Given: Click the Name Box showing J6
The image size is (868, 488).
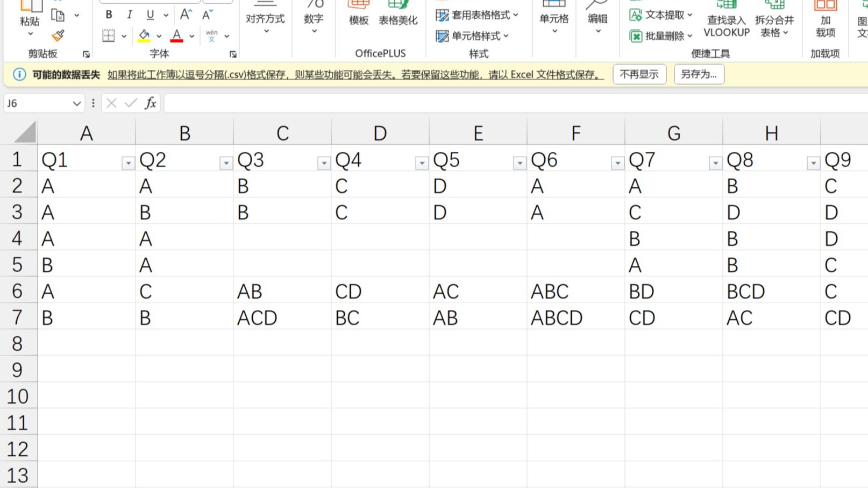Looking at the screenshot, I should pyautogui.click(x=38, y=103).
